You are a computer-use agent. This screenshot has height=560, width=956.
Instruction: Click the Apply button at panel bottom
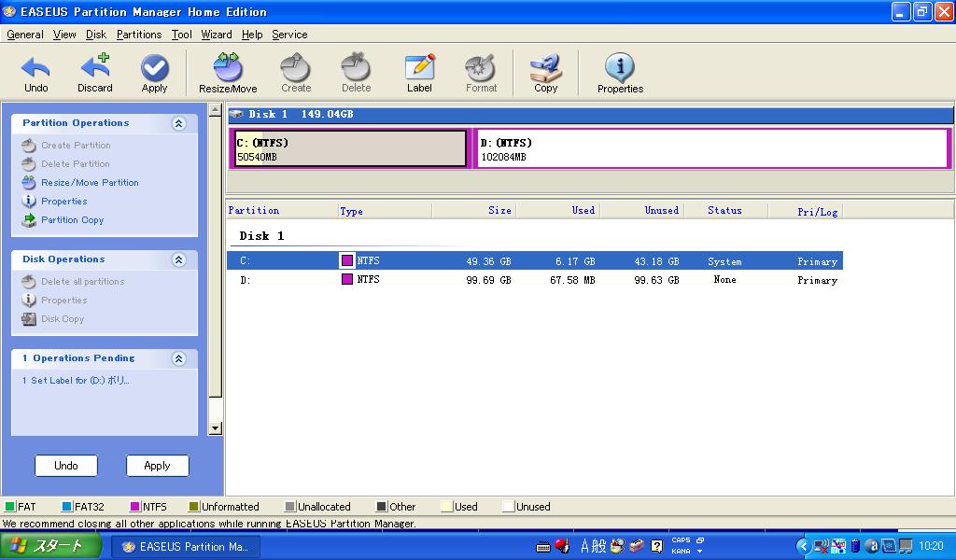157,466
